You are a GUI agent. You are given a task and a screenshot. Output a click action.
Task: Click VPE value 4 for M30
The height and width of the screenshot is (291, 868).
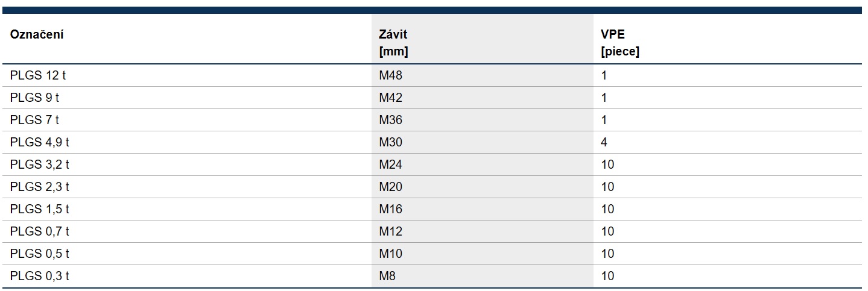point(604,142)
